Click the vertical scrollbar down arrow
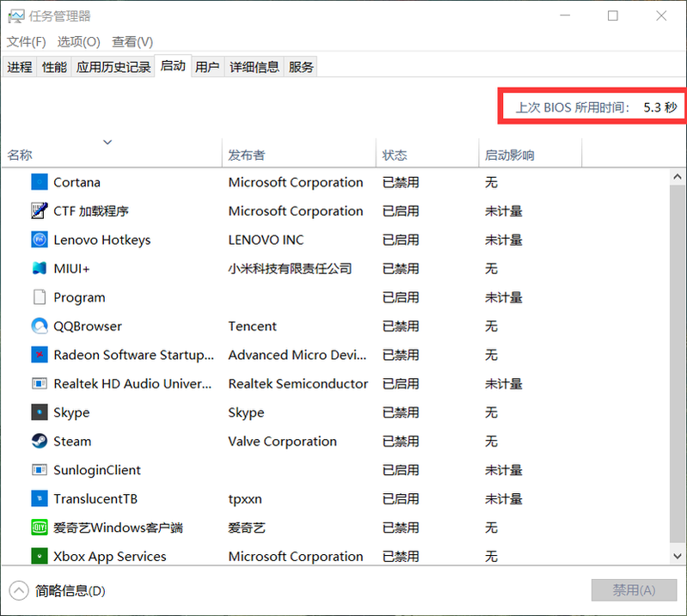Viewport: 687px width, 616px height. (x=678, y=556)
